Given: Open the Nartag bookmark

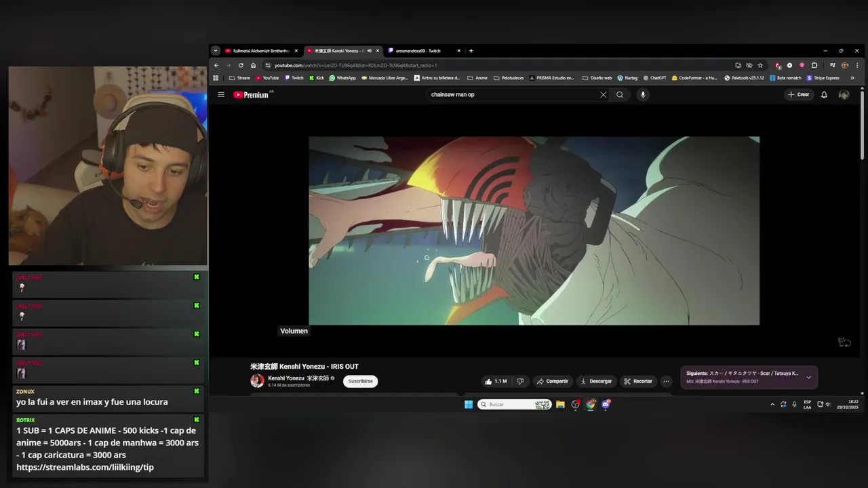Looking at the screenshot, I should 627,78.
